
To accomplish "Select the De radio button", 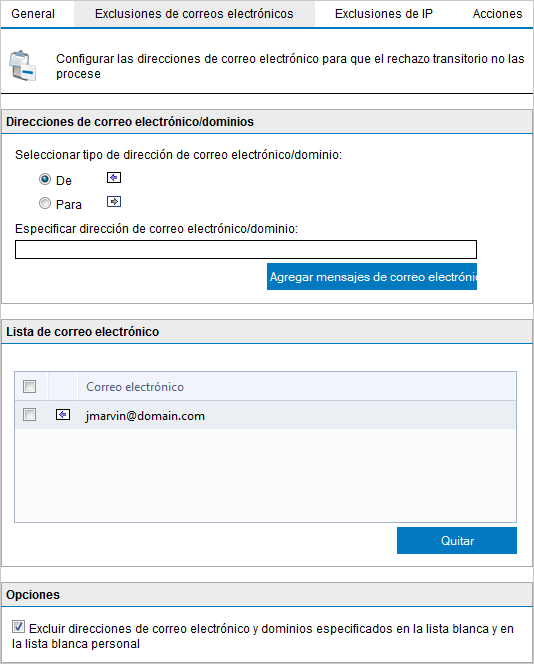I will pyautogui.click(x=45, y=180).
